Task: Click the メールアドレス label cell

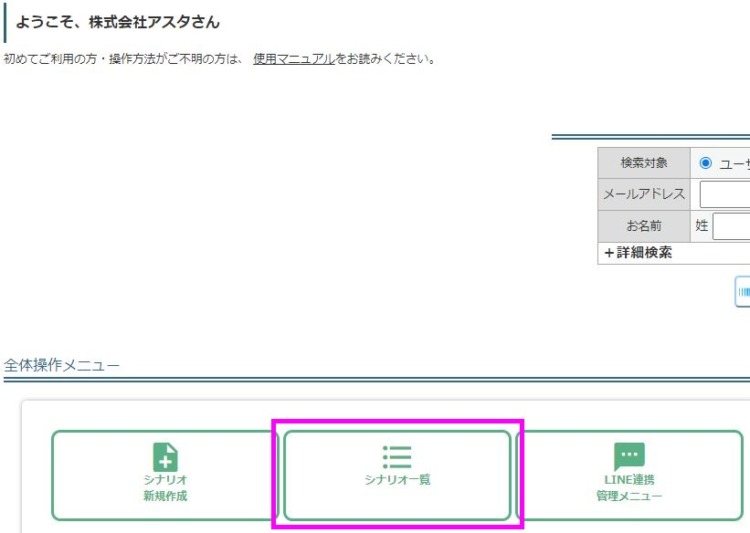Action: [644, 194]
